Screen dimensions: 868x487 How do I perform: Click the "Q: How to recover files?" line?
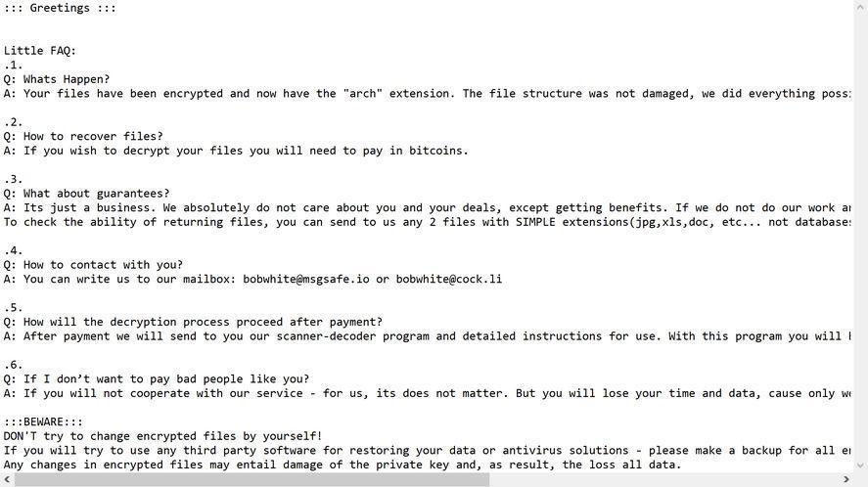pyautogui.click(x=83, y=136)
